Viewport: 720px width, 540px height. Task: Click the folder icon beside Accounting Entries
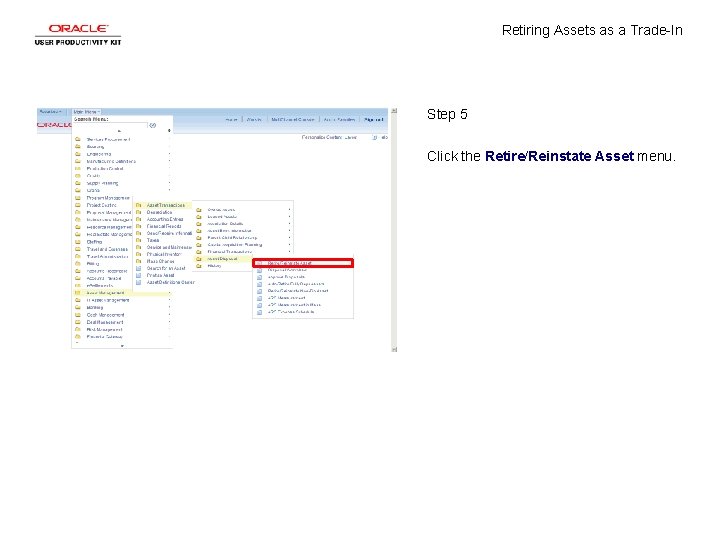pos(139,219)
